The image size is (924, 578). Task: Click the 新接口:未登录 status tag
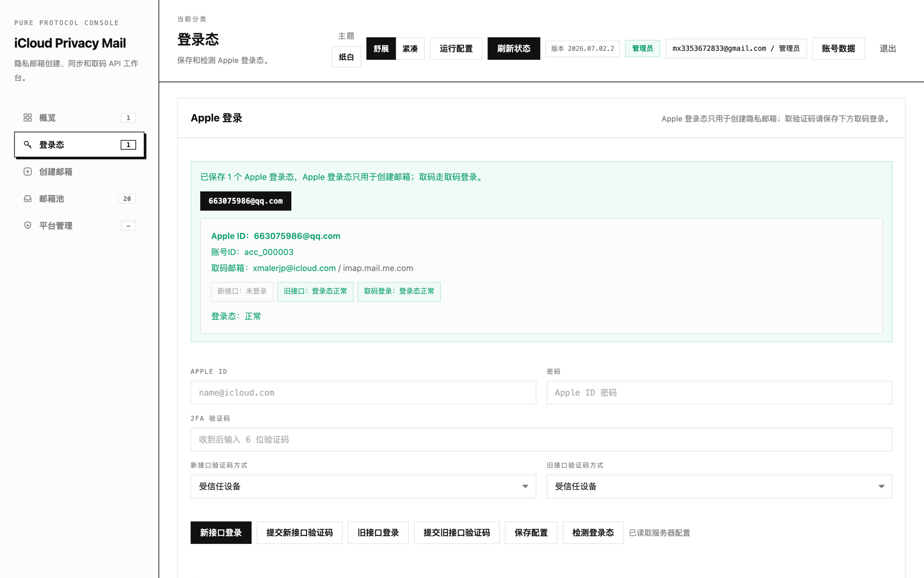(x=242, y=291)
